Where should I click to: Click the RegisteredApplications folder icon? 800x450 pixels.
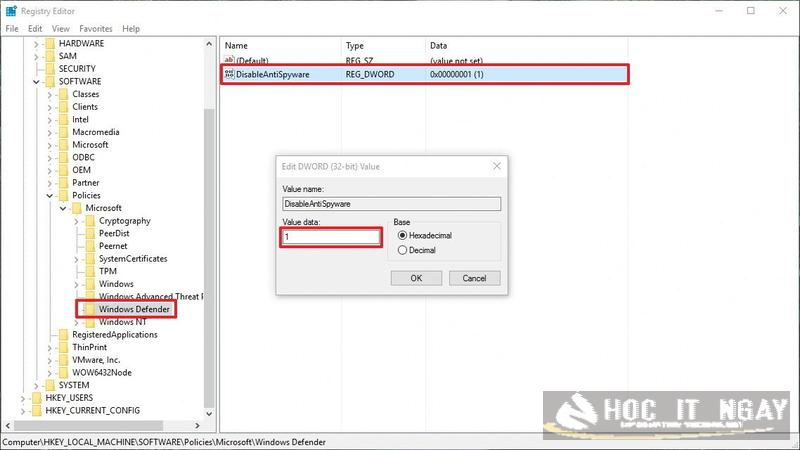click(x=63, y=335)
